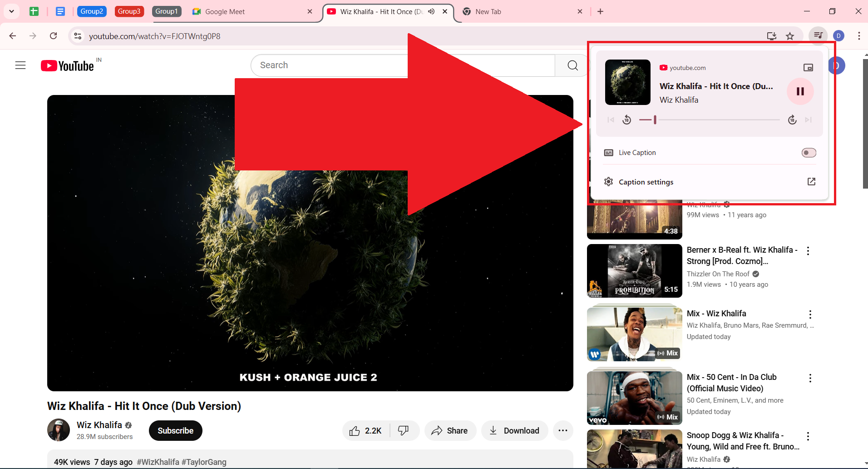Open the Chrome three-dot menu
Image resolution: width=868 pixels, height=469 pixels.
coord(859,36)
